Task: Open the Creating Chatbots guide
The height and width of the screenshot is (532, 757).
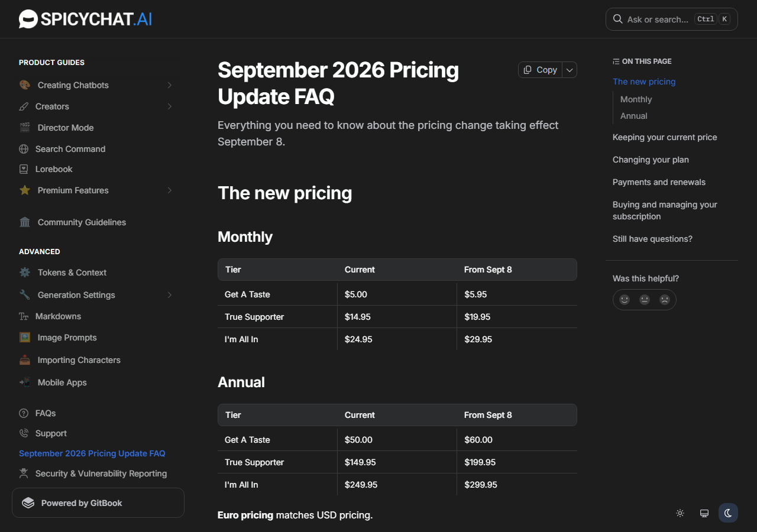Action: [x=73, y=85]
